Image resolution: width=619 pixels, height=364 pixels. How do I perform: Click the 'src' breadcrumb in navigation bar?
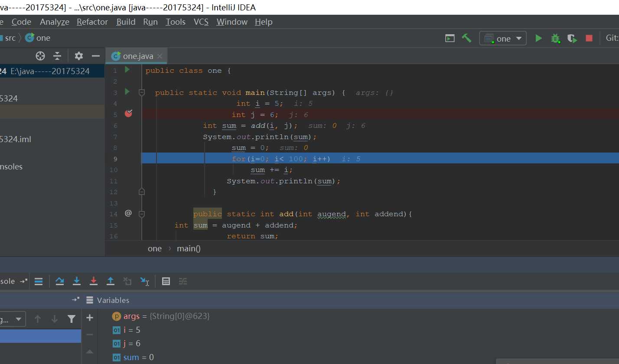point(8,38)
